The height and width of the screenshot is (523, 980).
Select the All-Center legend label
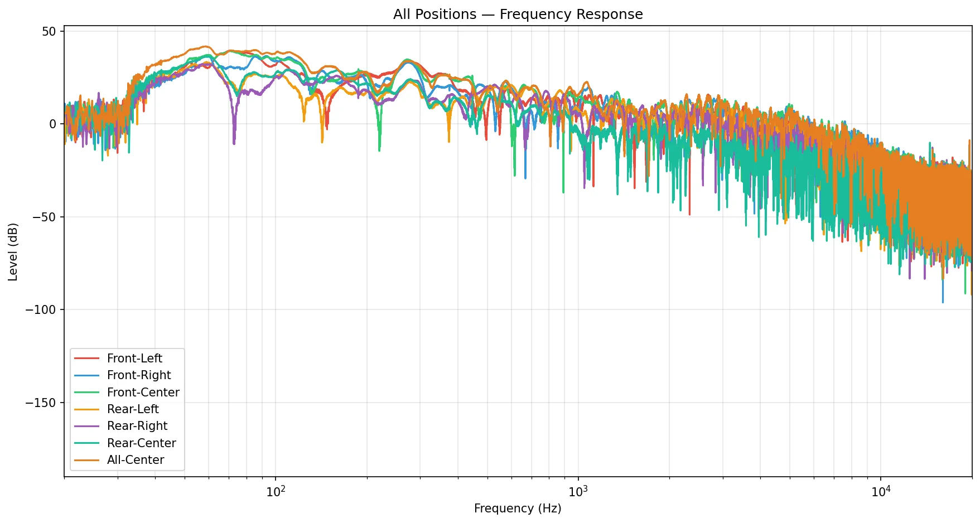pos(136,460)
